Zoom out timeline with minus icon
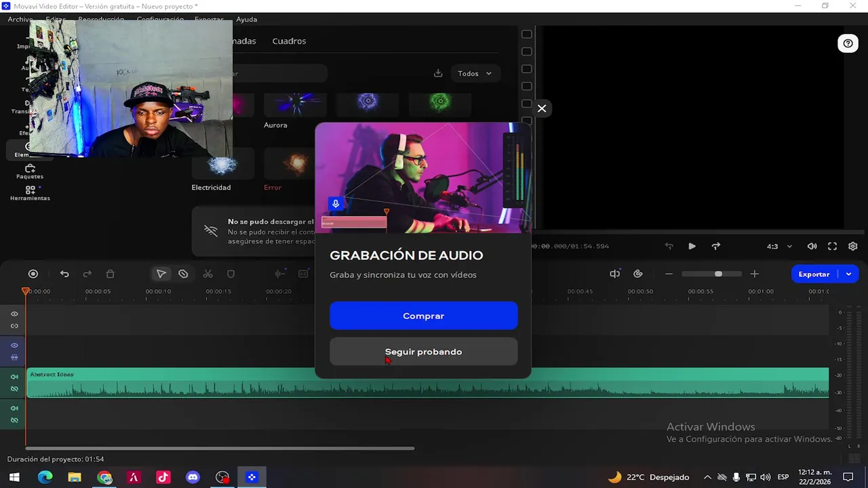The height and width of the screenshot is (488, 868). (669, 274)
